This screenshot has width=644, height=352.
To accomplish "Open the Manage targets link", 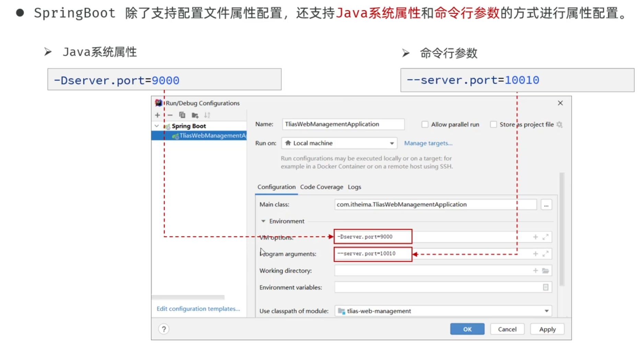I will coord(428,143).
